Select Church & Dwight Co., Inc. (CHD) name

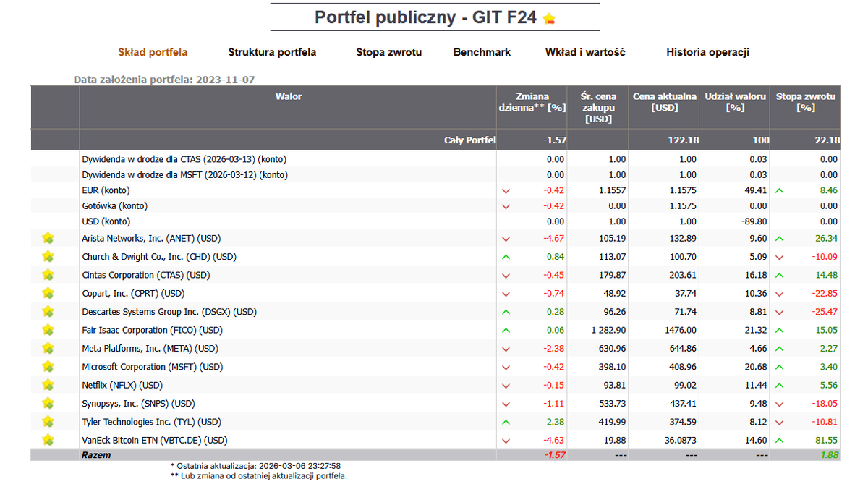(159, 256)
